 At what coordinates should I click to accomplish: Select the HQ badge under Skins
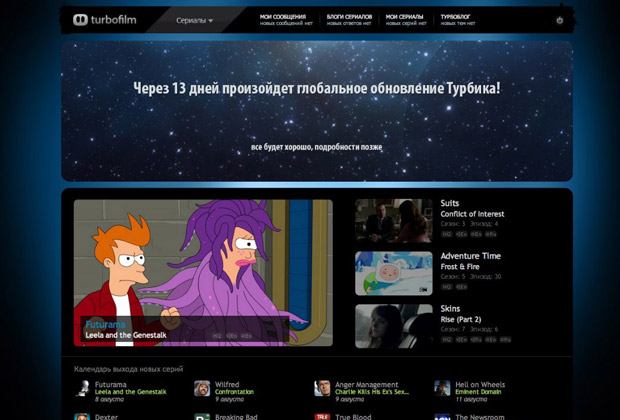tap(446, 339)
